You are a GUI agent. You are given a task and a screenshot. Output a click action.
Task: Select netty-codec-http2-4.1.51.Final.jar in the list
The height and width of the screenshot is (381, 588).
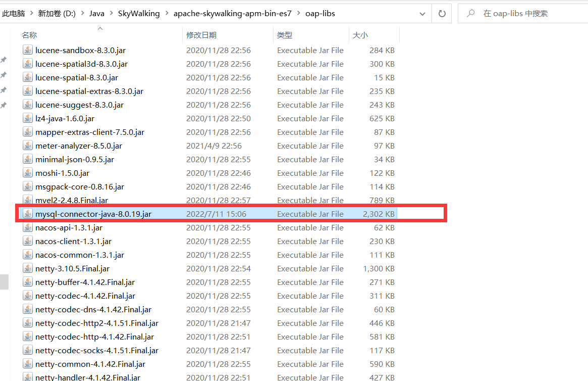coord(97,323)
